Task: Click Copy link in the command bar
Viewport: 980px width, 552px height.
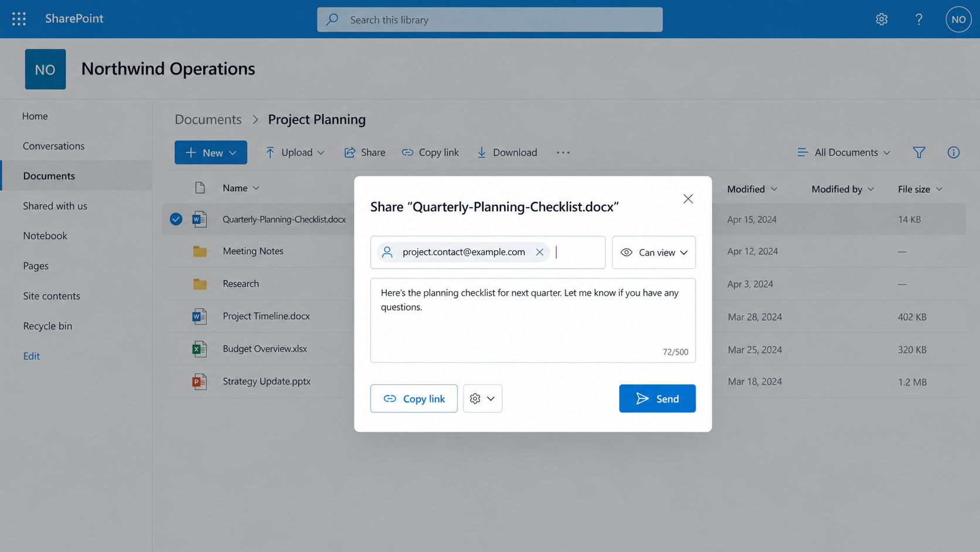Action: pyautogui.click(x=430, y=153)
